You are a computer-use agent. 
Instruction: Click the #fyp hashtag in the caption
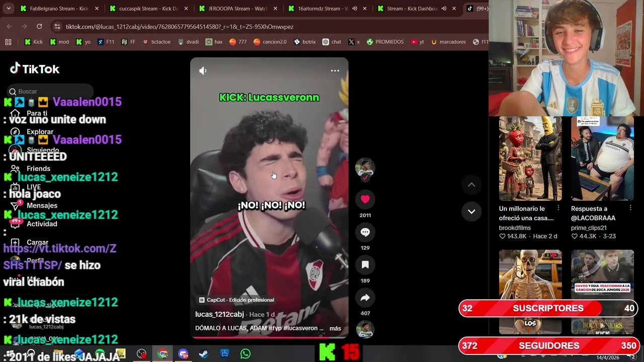click(x=275, y=328)
